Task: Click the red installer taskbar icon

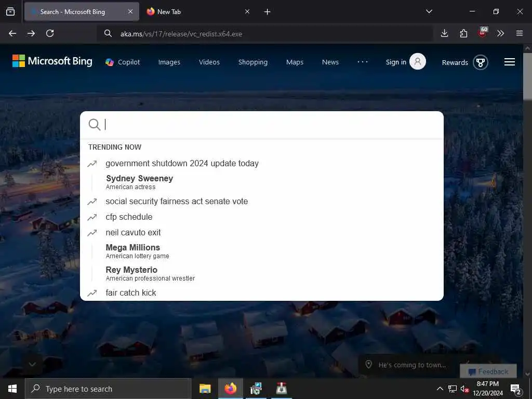Action: [x=281, y=389]
